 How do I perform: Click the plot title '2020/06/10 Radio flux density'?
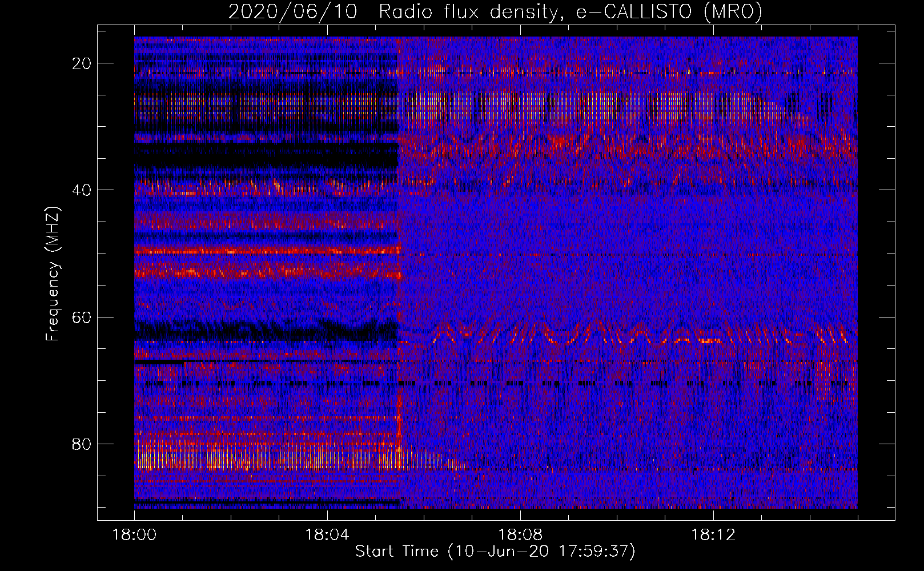[495, 12]
